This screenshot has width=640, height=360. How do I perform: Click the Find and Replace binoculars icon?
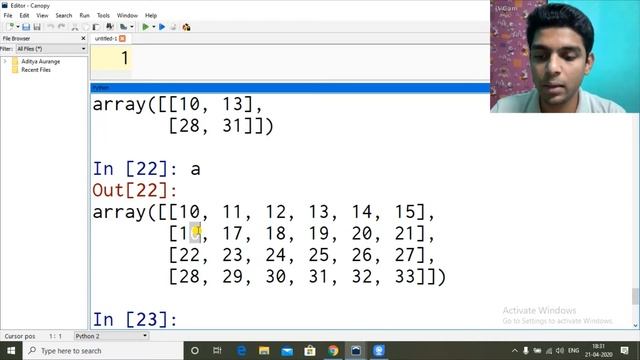[110, 27]
